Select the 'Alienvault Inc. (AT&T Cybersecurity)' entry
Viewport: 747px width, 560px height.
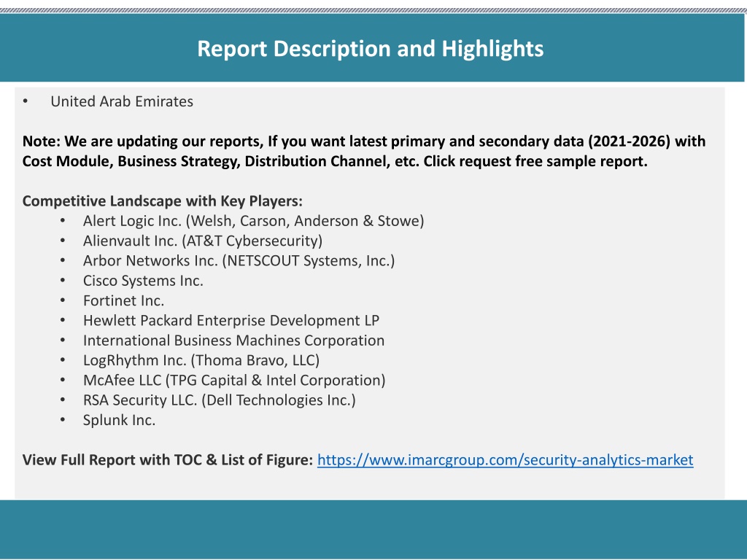(x=203, y=241)
